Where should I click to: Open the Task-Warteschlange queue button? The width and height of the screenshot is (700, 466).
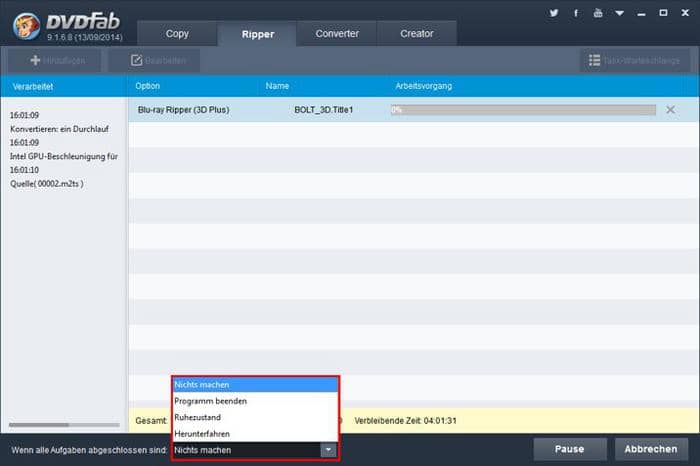click(x=634, y=60)
